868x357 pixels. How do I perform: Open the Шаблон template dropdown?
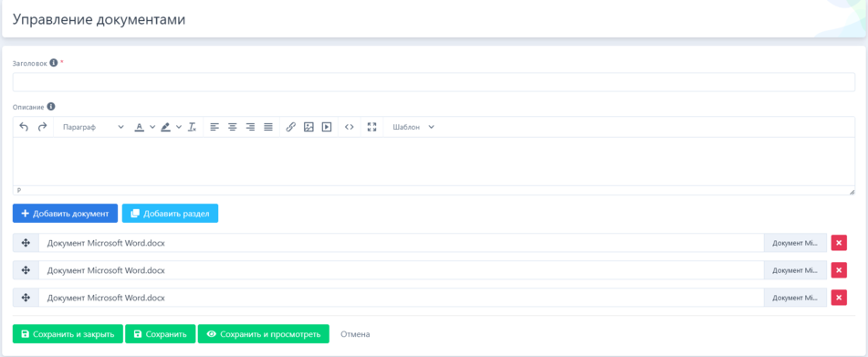413,127
